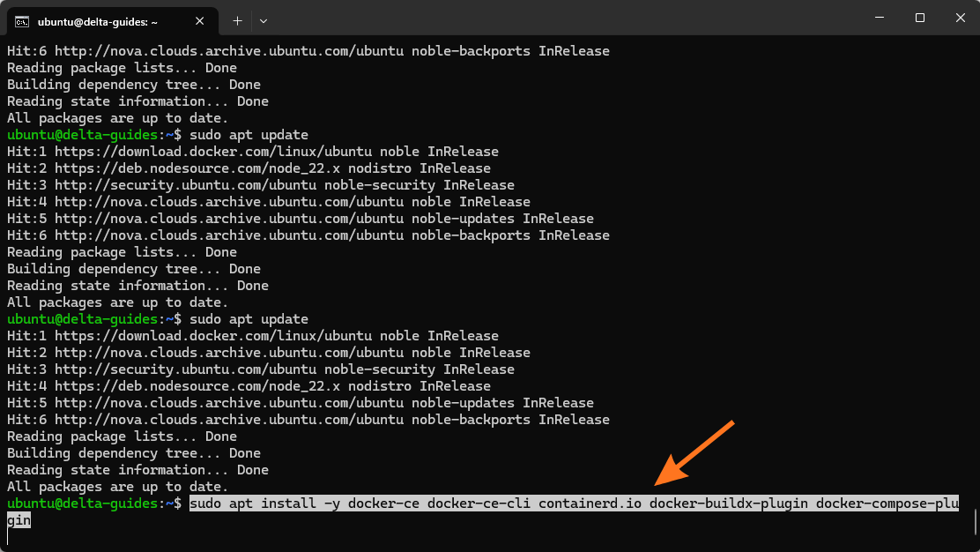Screen dimensions: 980x552
Task: Click the orange arrow annotation
Action: pyautogui.click(x=694, y=452)
